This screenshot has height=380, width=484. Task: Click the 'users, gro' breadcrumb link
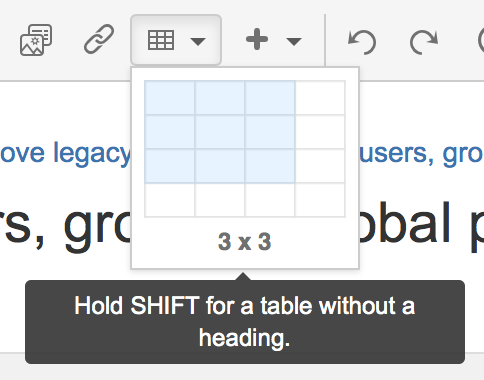(x=421, y=153)
